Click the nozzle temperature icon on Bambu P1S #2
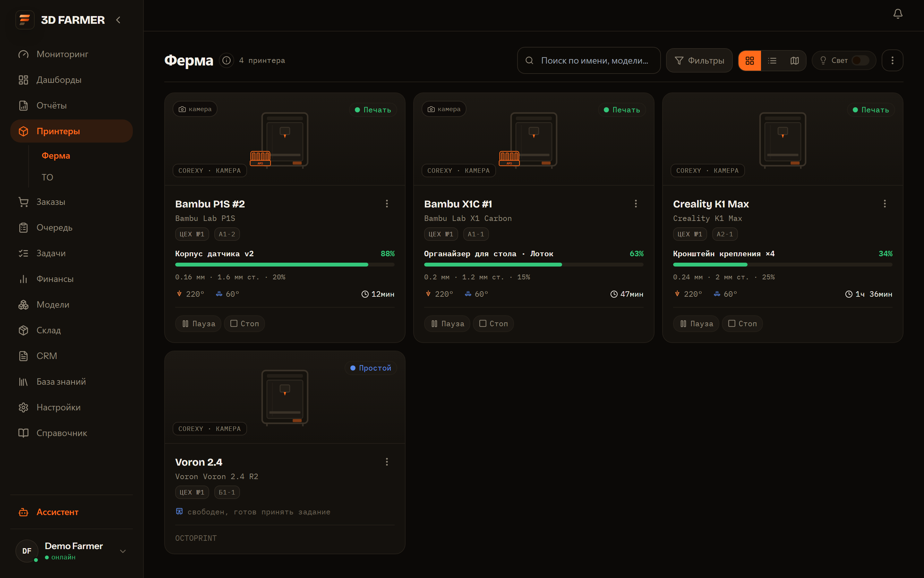 [179, 293]
